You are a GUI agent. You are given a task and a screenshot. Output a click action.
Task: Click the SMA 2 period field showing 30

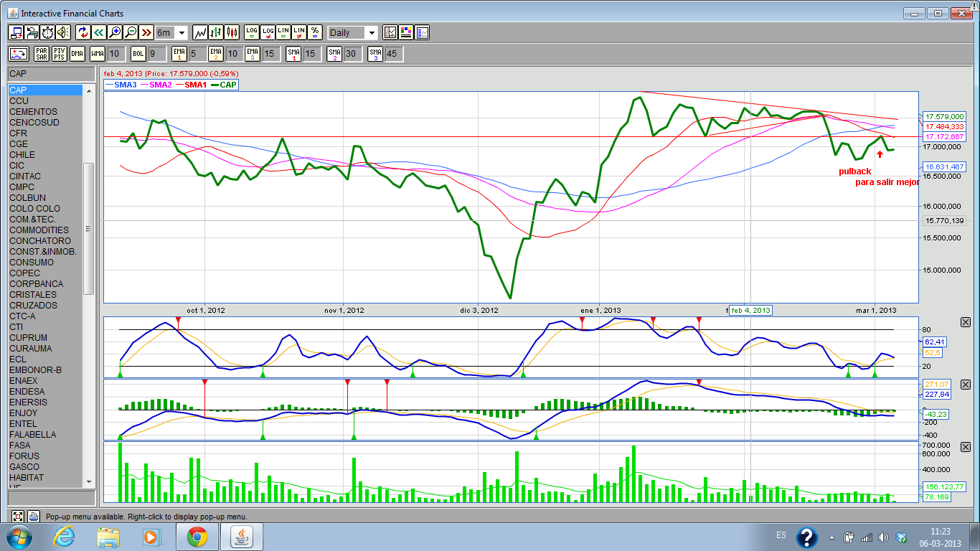coord(352,54)
